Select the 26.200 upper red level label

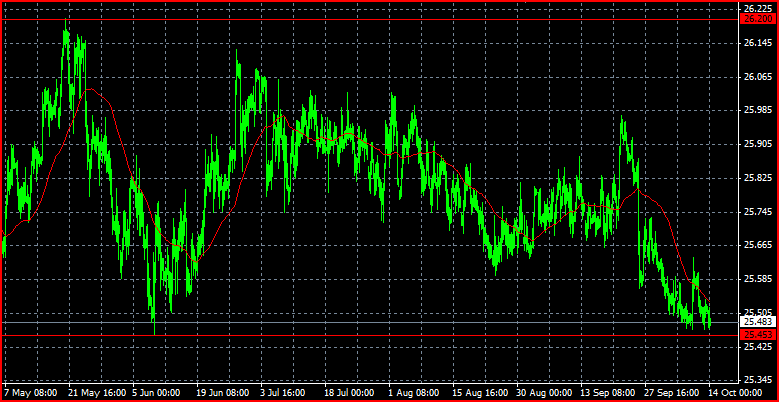click(x=756, y=19)
